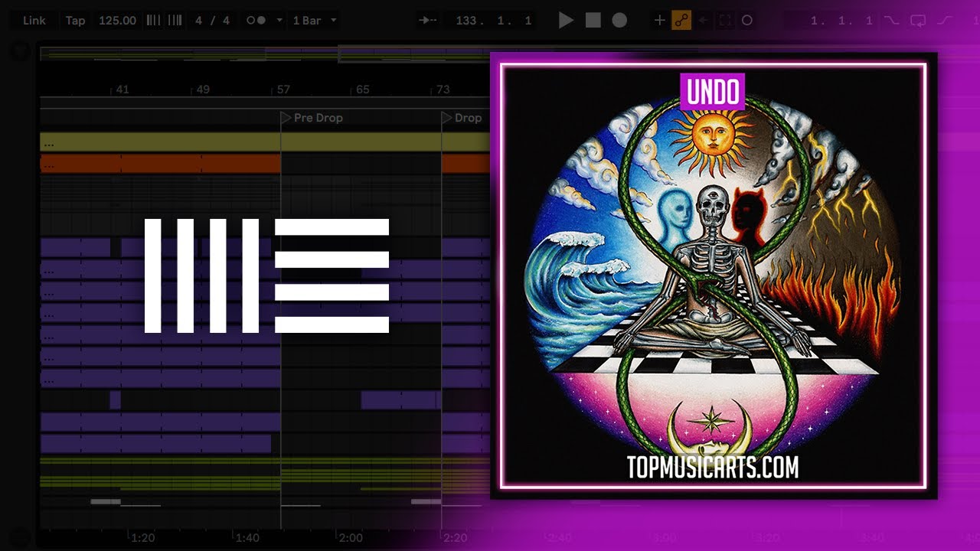980x551 pixels.
Task: Click bar 73 in the beat ruler
Action: click(x=443, y=90)
